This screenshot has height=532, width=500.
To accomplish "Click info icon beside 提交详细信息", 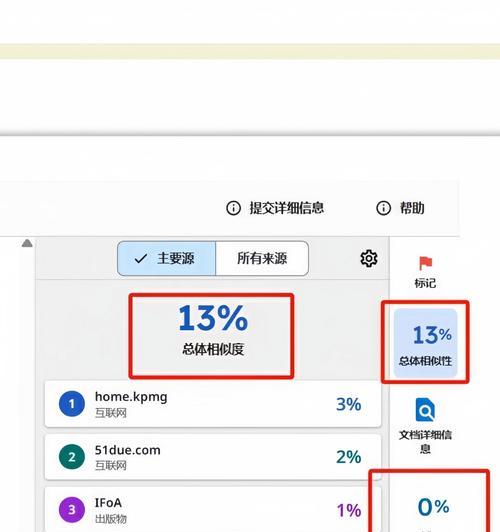I will coord(233,208).
